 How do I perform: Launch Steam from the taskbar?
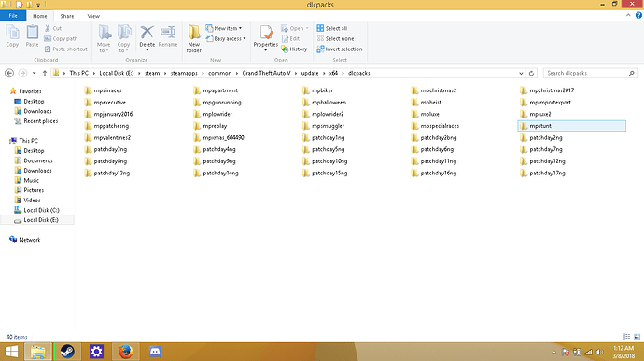(67, 352)
